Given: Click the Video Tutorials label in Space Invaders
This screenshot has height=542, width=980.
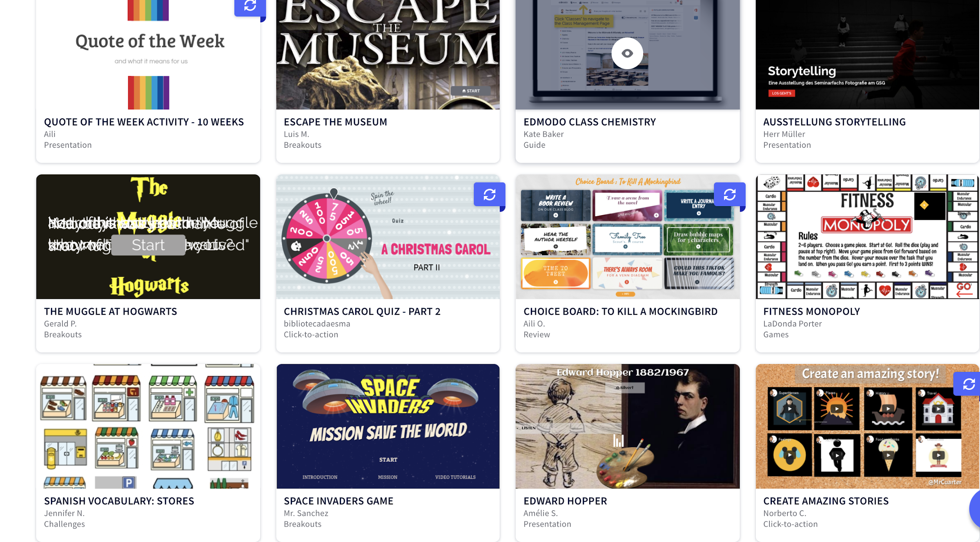Looking at the screenshot, I should pos(455,477).
